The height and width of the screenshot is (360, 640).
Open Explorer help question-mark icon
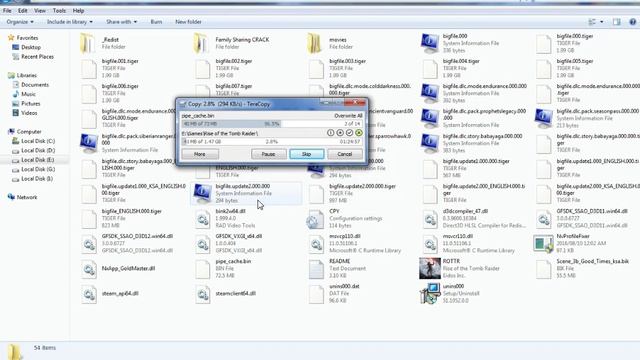click(633, 22)
